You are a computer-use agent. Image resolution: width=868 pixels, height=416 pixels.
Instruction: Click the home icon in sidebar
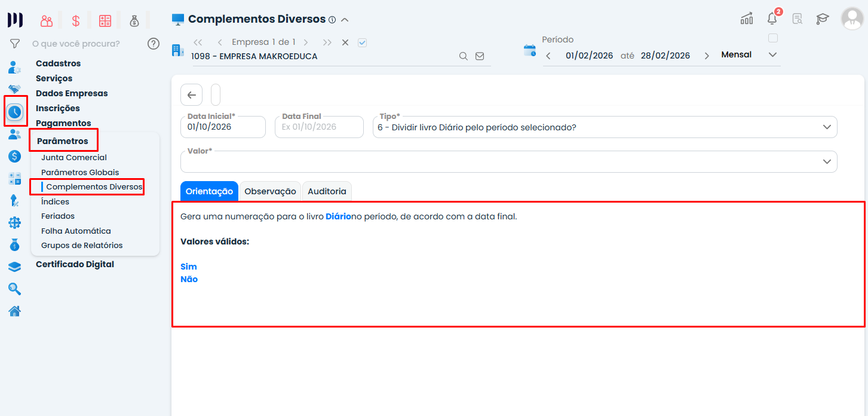(x=15, y=311)
